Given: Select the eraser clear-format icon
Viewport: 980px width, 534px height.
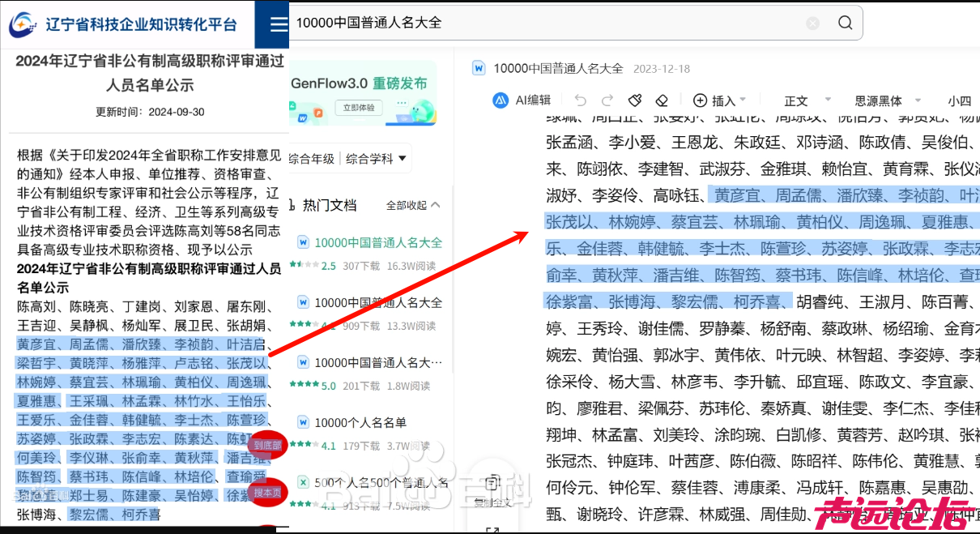Looking at the screenshot, I should (662, 100).
